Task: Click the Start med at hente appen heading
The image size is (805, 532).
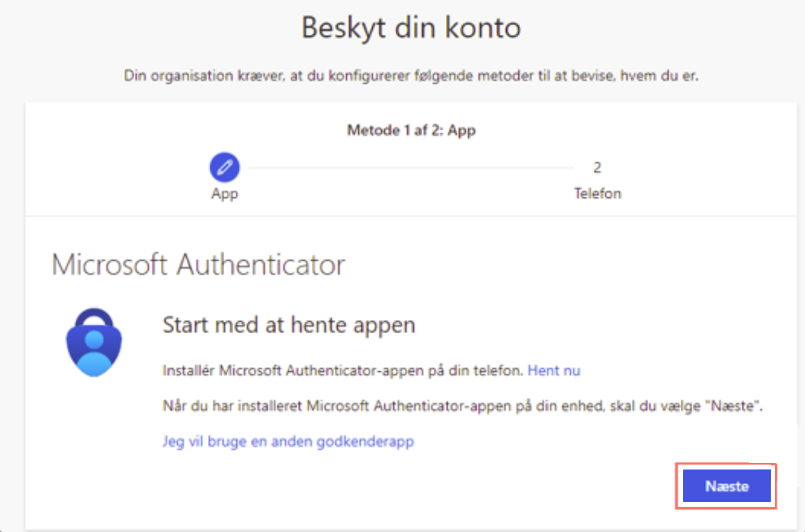Action: (289, 325)
